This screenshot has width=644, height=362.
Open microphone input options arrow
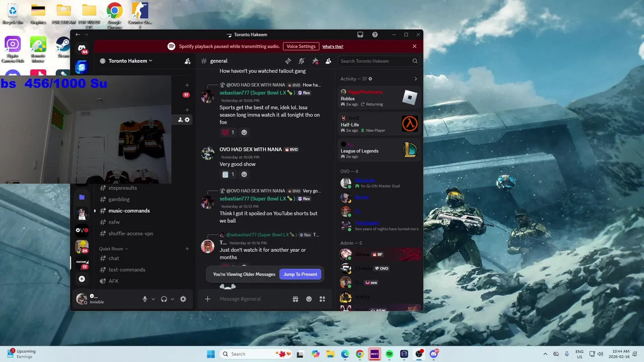coord(153,299)
